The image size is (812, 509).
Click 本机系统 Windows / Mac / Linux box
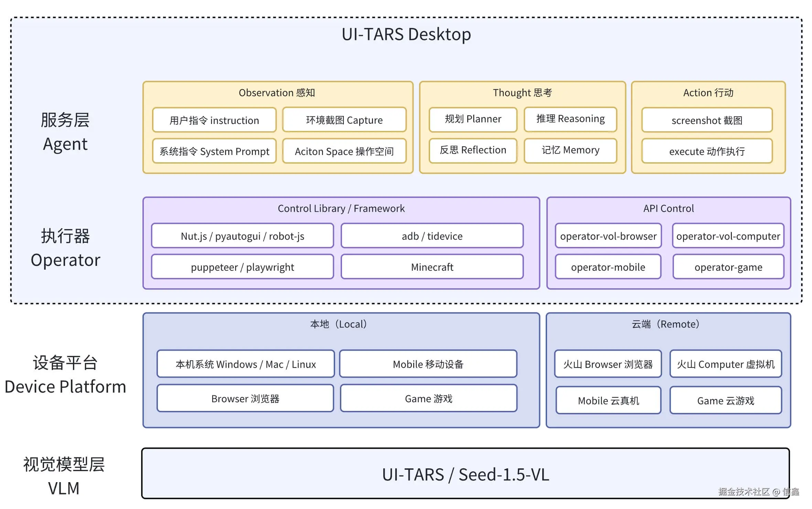click(x=245, y=364)
